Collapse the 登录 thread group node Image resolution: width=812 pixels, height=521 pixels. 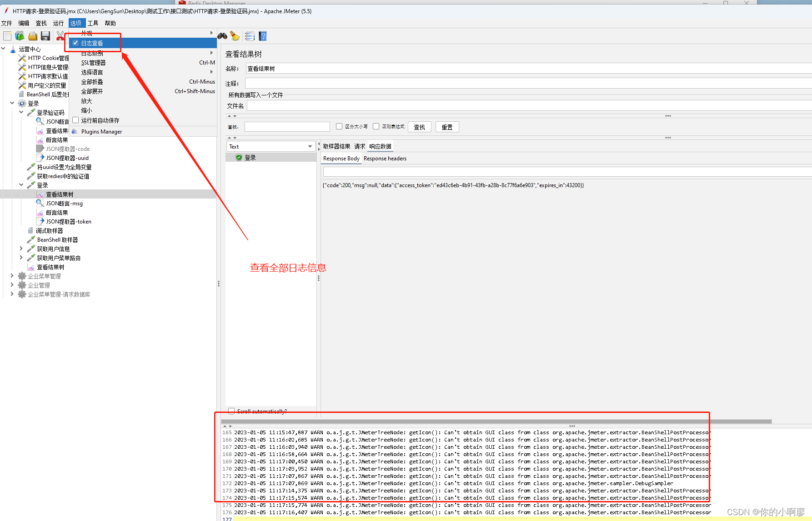(12, 103)
